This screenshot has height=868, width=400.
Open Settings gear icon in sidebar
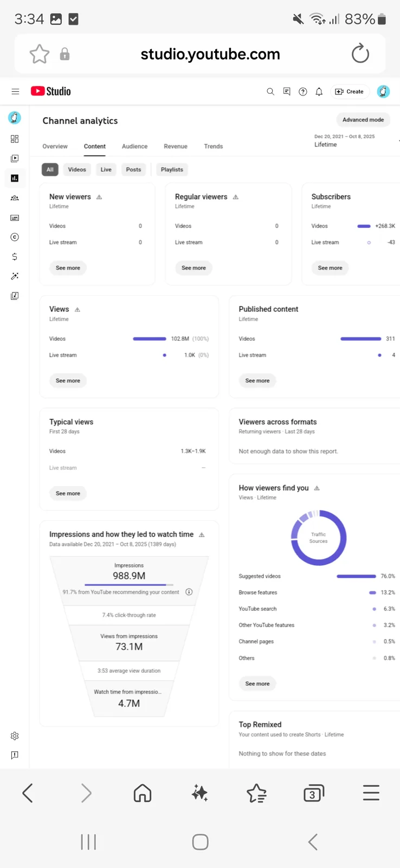pos(15,736)
